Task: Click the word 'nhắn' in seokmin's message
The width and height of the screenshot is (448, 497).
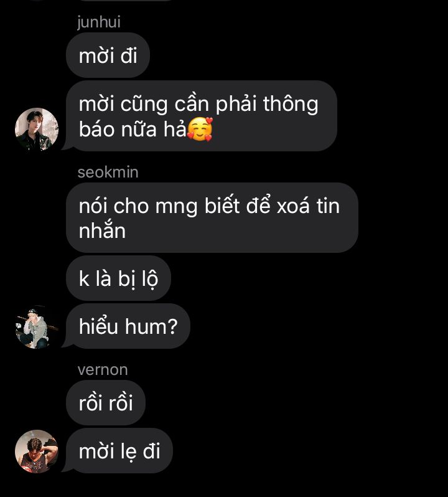Action: tap(102, 230)
